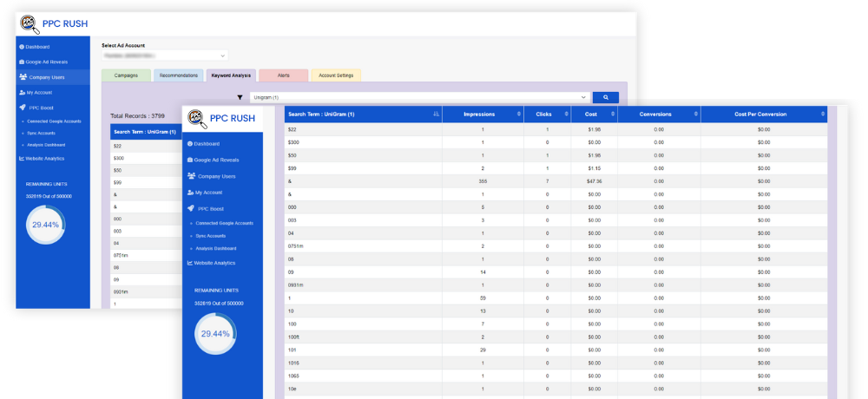Switch to the Campaigns tab
Screen dimensions: 868x399
pyautogui.click(x=126, y=75)
